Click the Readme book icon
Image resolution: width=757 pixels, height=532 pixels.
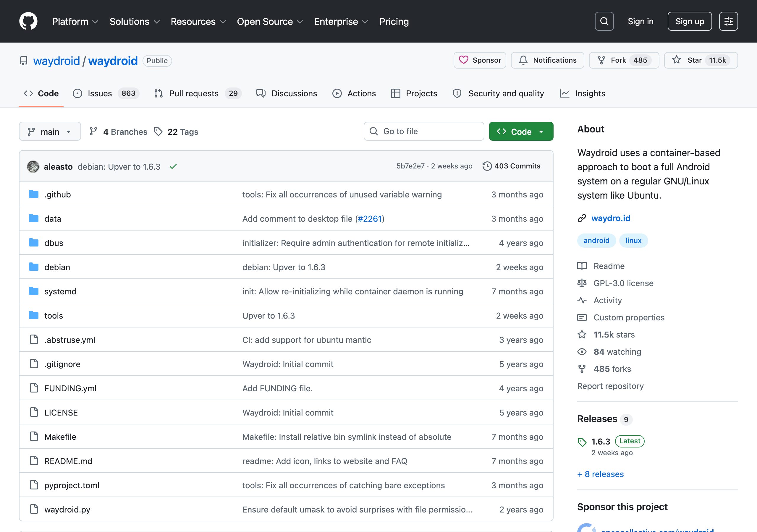tap(582, 266)
